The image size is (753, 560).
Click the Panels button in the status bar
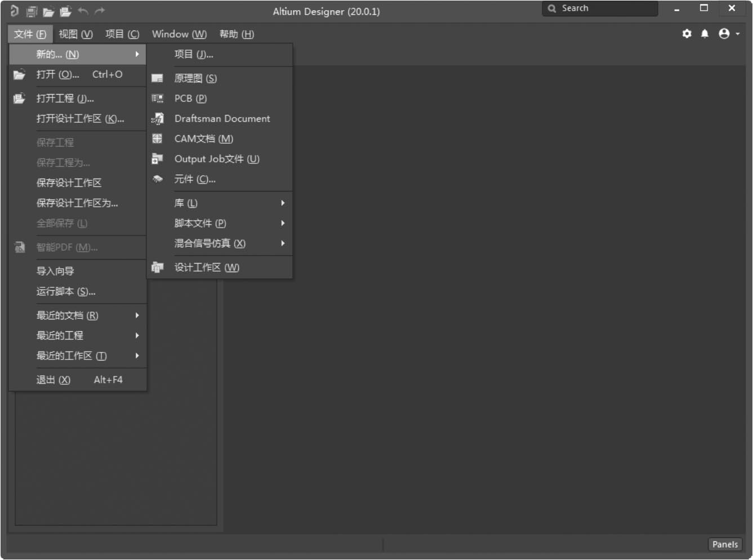tap(725, 545)
